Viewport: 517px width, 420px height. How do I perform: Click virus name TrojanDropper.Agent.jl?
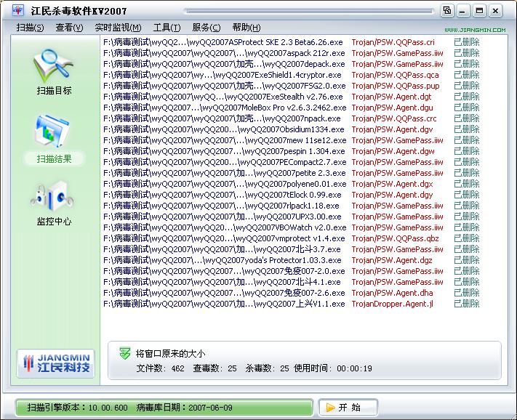coord(393,304)
